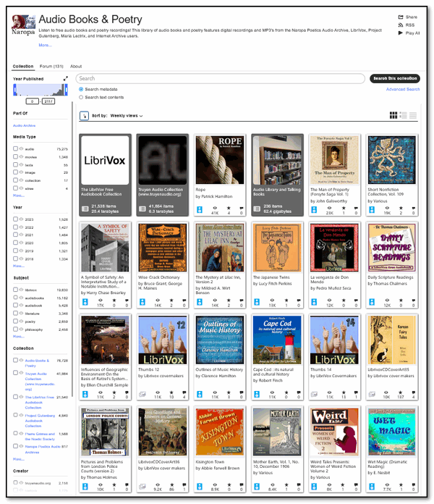Click the review icon under The Japanese Twins
This screenshot has width=434, height=504.
click(299, 301)
